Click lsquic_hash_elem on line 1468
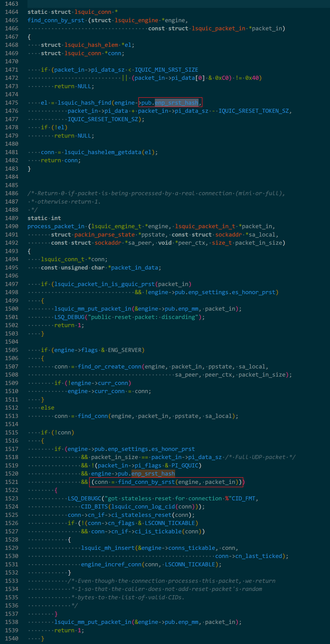The image size is (330, 644). 91,45
